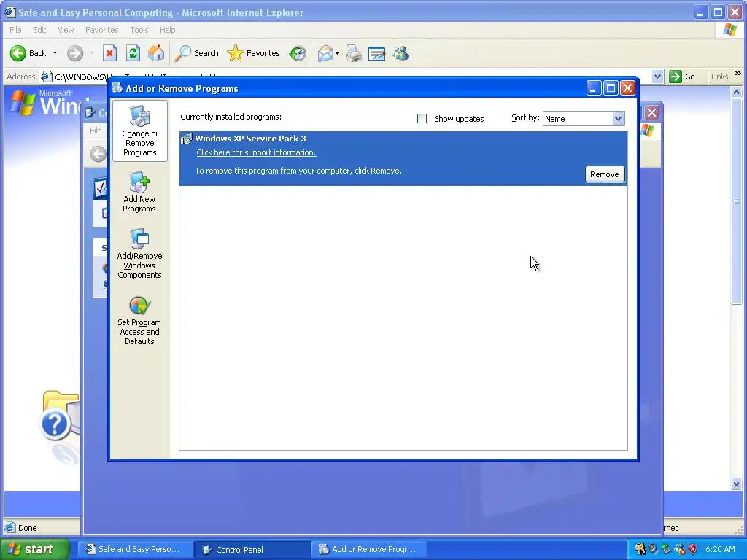Viewport: 747px width, 560px height.
Task: Expand the Back button history arrow
Action: (x=55, y=53)
